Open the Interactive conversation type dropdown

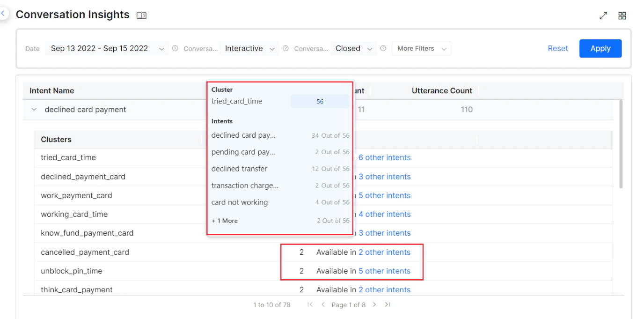click(x=249, y=48)
